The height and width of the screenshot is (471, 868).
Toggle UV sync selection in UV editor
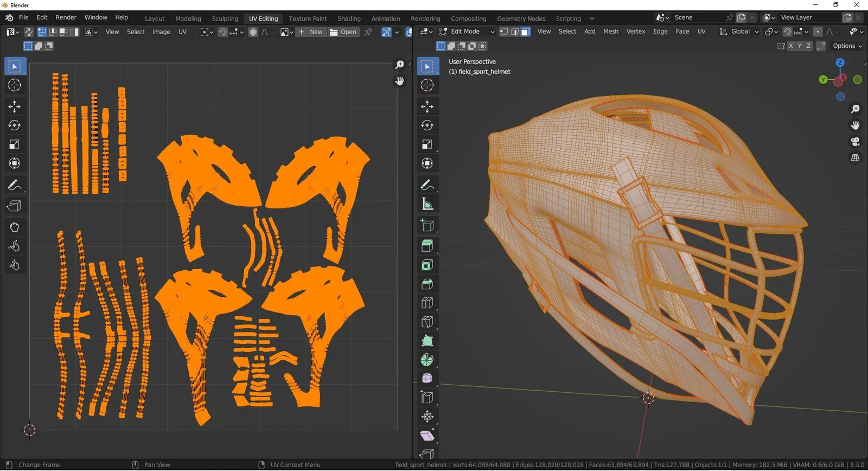tap(29, 32)
